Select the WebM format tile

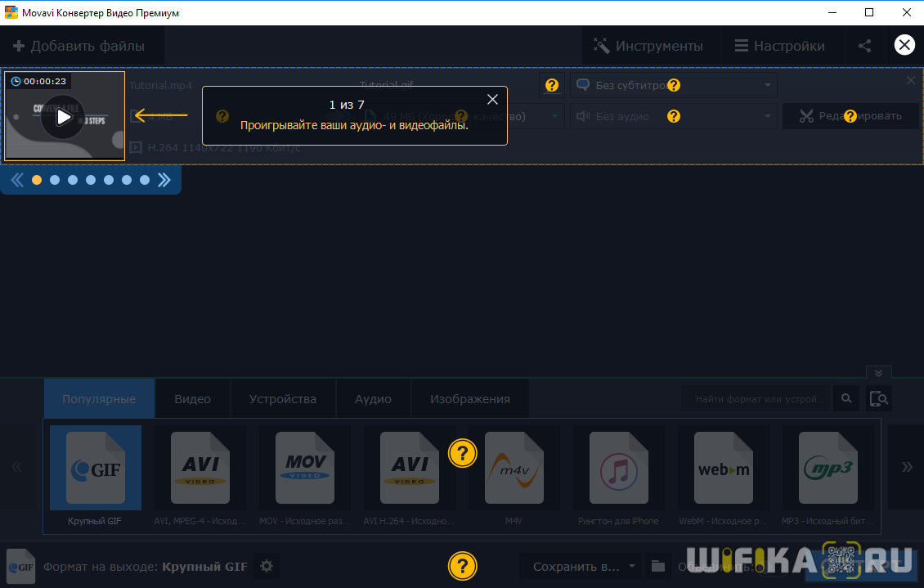723,476
